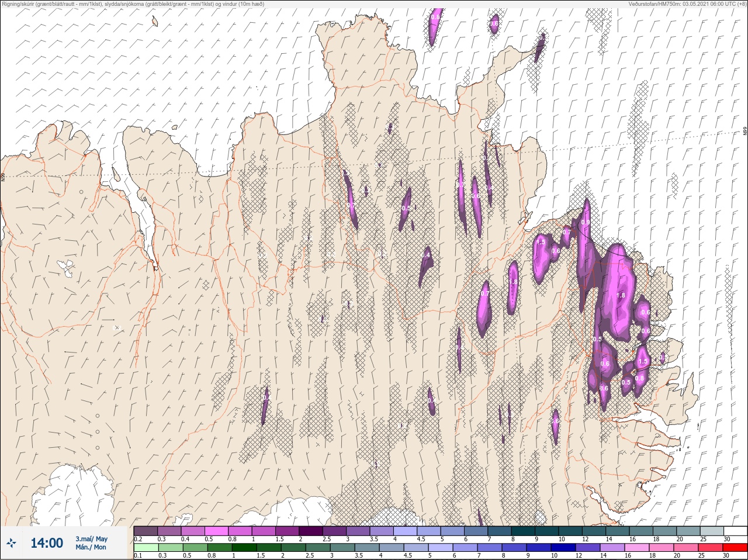The image size is (748, 560).
Task: Pick the red swatch ending the lower legend
Action: pos(735,547)
